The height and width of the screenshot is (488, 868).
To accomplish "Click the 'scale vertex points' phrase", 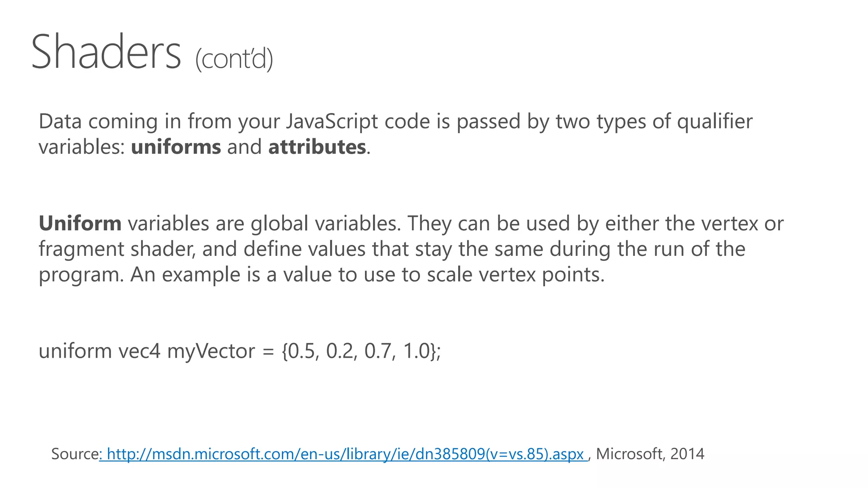I will coord(515,274).
